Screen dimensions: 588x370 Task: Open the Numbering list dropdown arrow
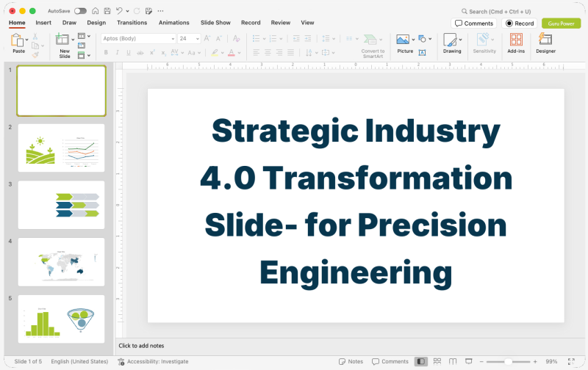[x=281, y=39]
